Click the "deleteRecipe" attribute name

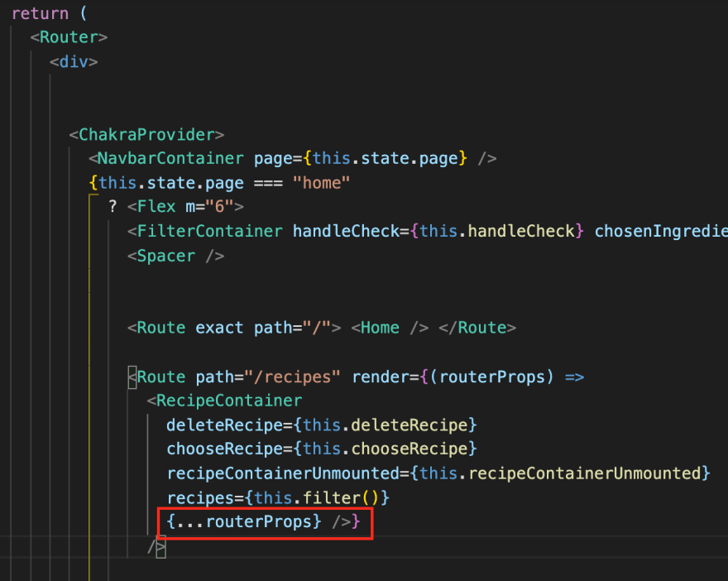click(225, 425)
